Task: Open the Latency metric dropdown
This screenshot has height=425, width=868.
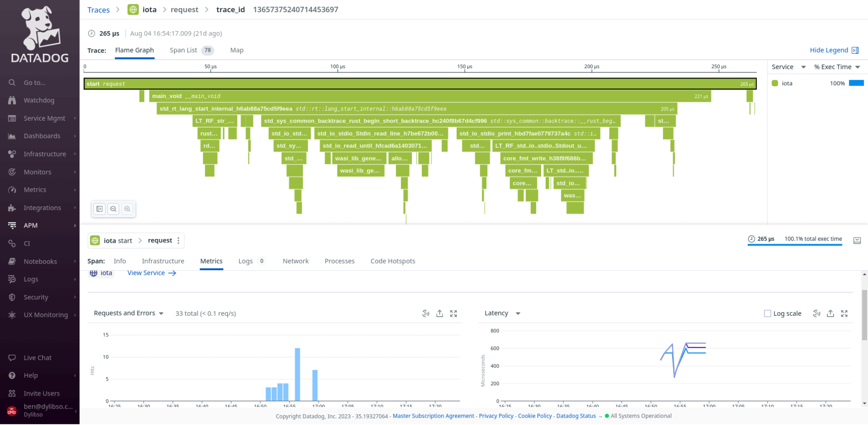Action: 517,313
